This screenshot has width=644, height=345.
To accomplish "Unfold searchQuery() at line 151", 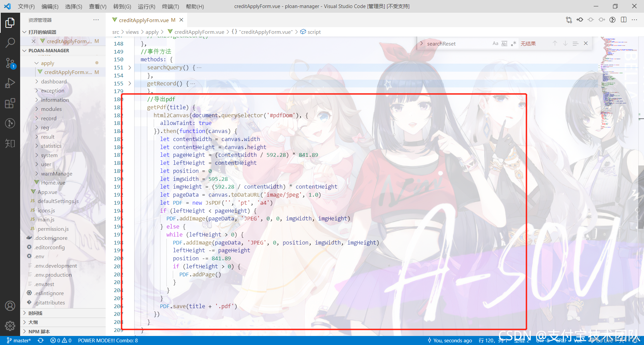I will coord(130,68).
